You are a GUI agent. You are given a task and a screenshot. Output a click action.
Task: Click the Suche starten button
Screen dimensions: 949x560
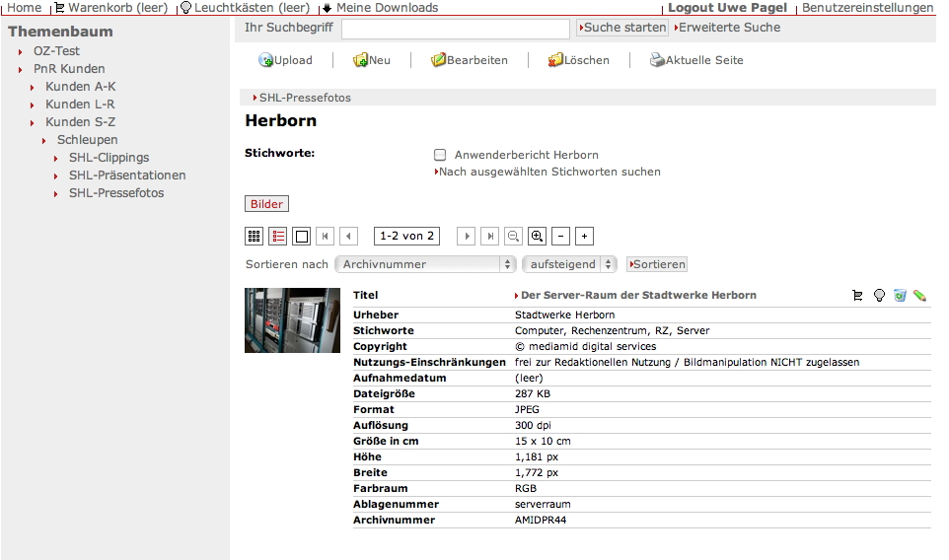(622, 28)
